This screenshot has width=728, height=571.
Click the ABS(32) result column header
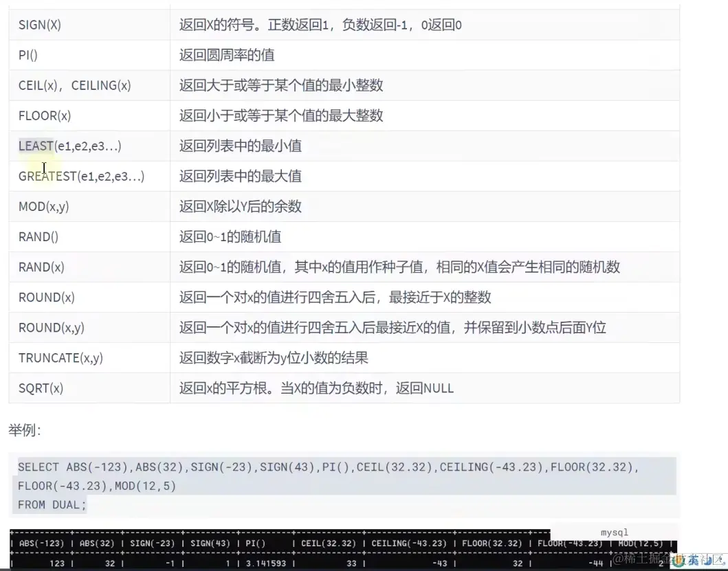pos(96,543)
